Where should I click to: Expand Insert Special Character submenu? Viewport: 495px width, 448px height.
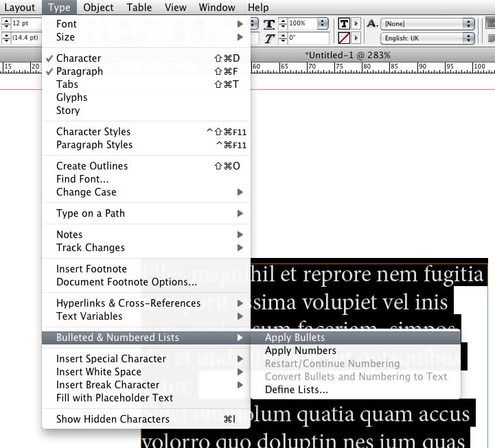[x=146, y=359]
